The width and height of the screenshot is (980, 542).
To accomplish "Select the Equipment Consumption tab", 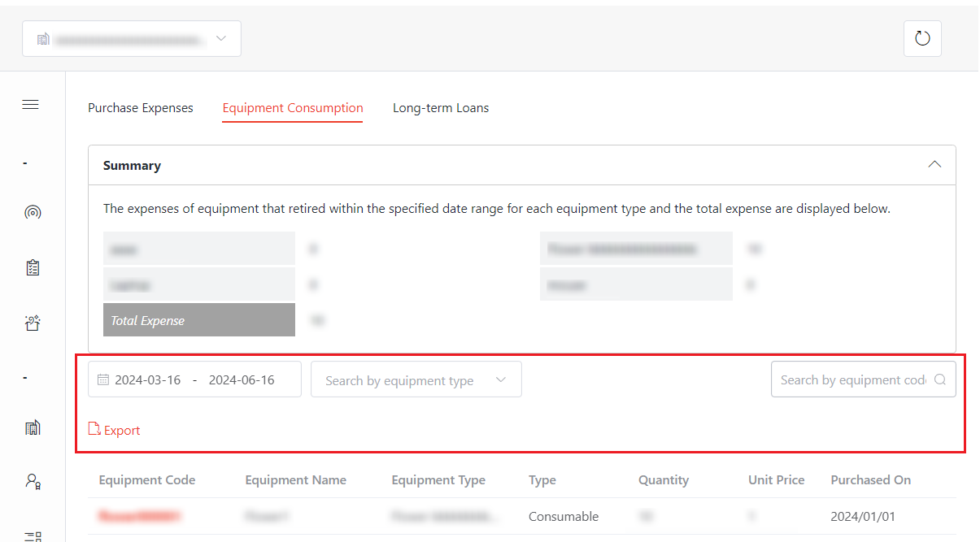I will click(293, 108).
